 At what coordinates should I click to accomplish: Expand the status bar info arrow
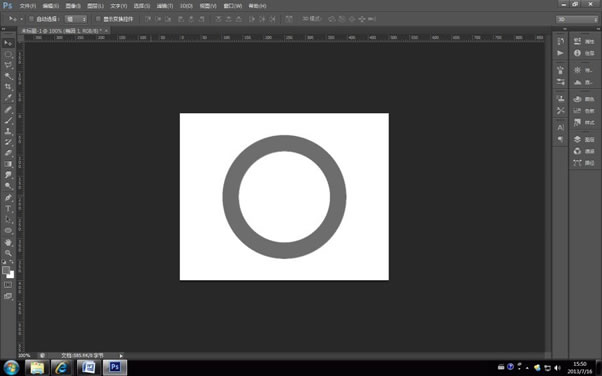(x=121, y=356)
